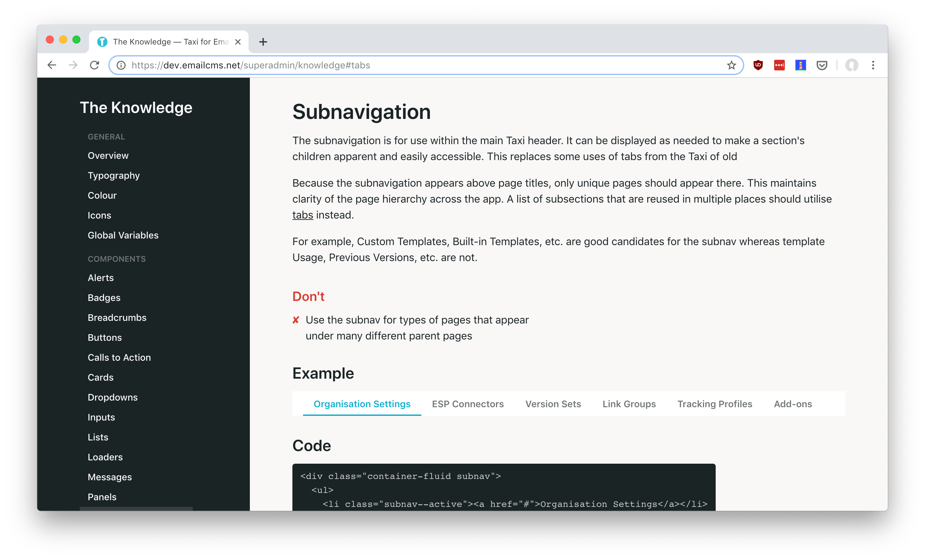The image size is (925, 560).
Task: Open the uBlock Origin extension icon
Action: pyautogui.click(x=758, y=65)
